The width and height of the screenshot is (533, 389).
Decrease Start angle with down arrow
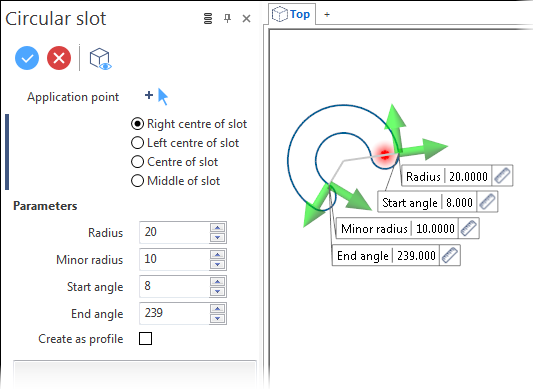218,291
